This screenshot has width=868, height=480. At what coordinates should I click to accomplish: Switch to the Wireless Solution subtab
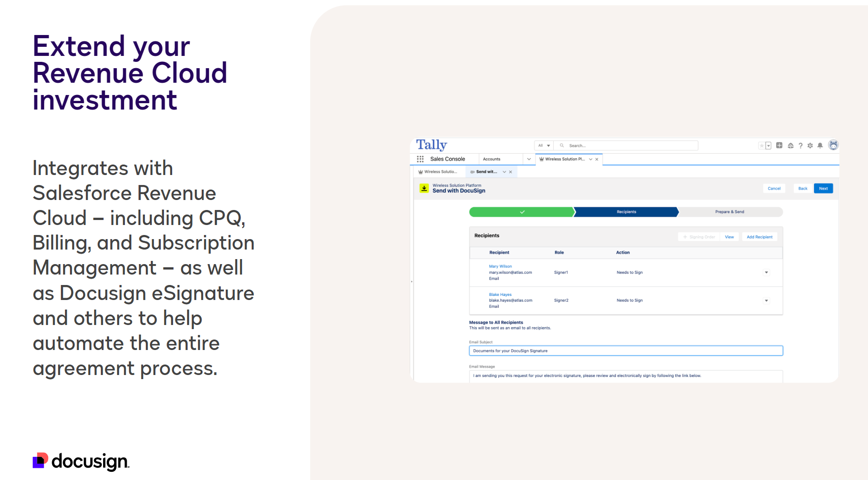tap(440, 172)
